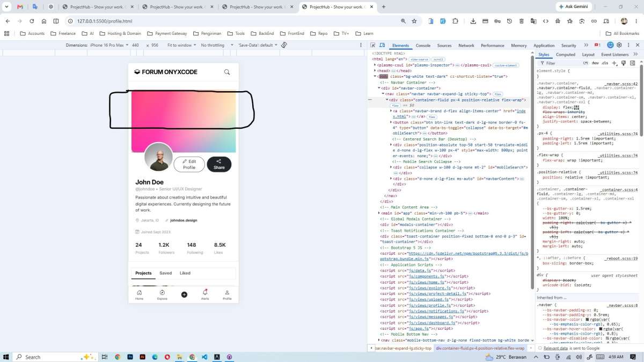
Task: Open the Chrome profile avatar
Action: [624, 21]
